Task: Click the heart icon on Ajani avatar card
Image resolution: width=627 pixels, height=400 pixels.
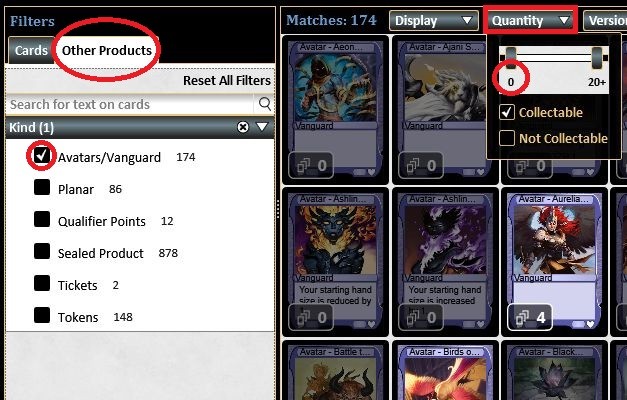Action: (x=481, y=172)
